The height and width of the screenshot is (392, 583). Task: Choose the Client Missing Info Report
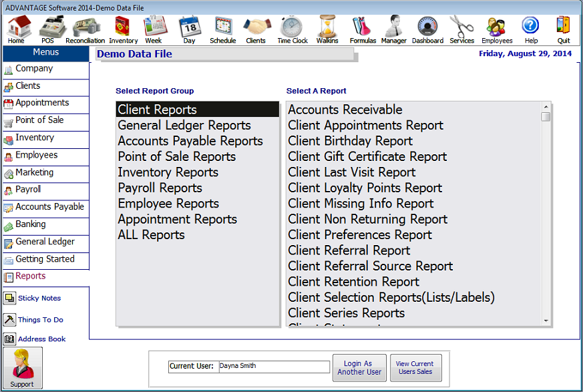pyautogui.click(x=414, y=203)
